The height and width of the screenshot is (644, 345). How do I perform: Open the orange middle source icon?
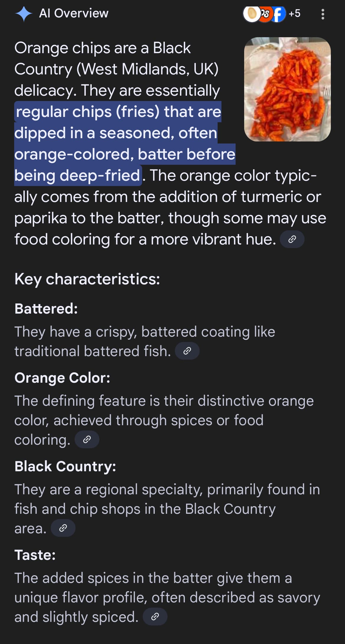(x=265, y=14)
